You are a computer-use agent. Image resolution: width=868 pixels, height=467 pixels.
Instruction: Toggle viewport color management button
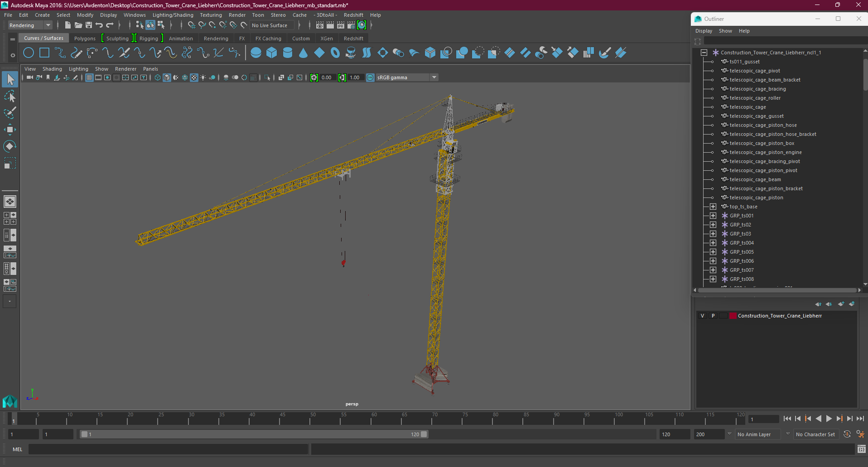370,77
